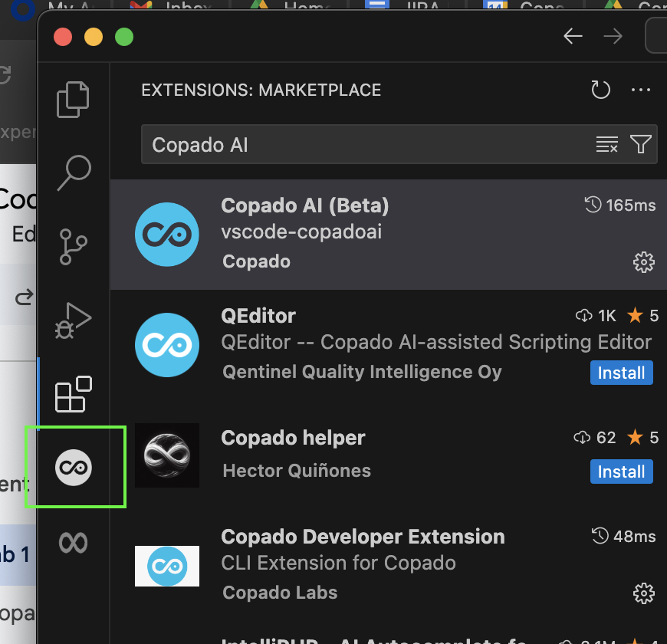Open the Run and Debug view
The width and height of the screenshot is (667, 644).
(73, 320)
